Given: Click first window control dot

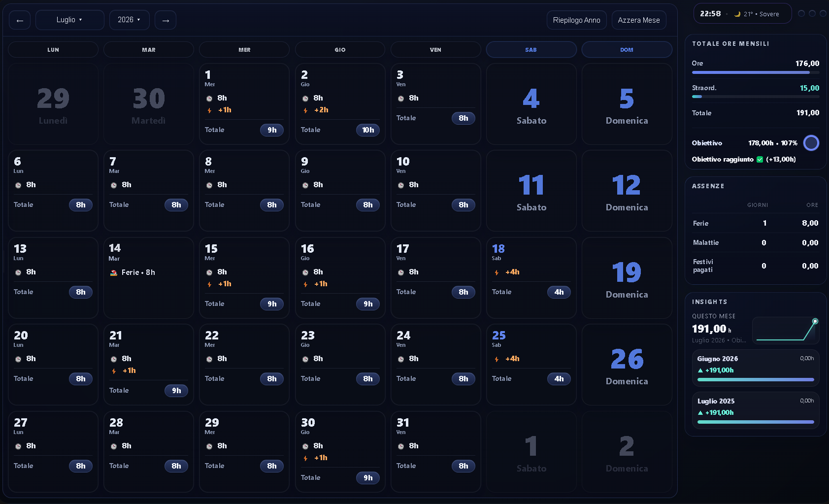Looking at the screenshot, I should pos(801,13).
